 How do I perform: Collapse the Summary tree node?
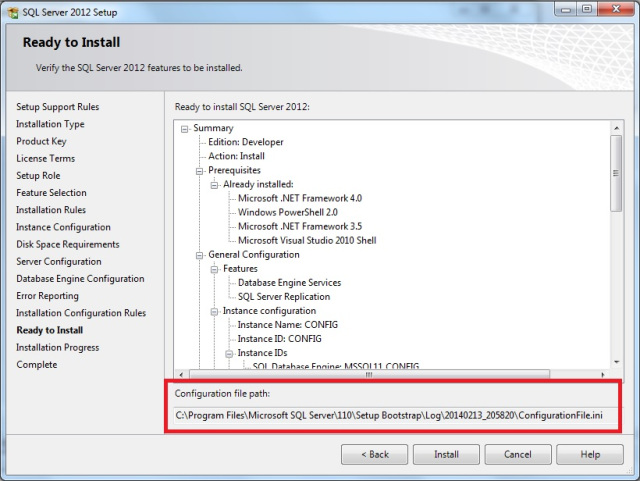(184, 129)
